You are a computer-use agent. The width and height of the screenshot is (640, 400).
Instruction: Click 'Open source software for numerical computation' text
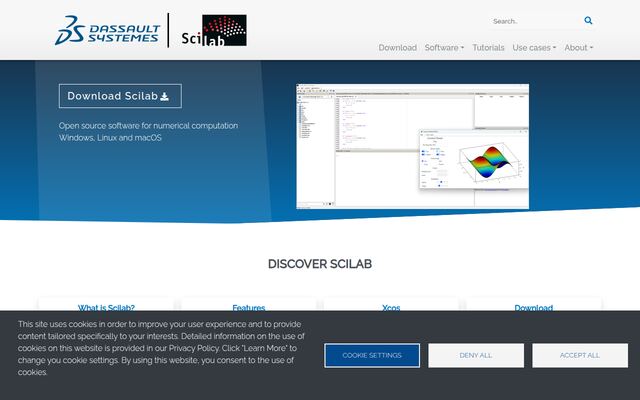click(148, 126)
